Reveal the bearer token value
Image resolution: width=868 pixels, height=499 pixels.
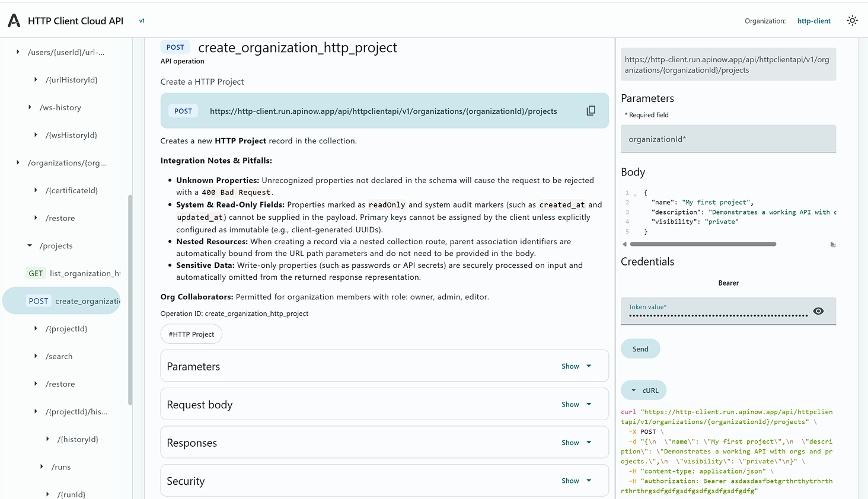click(x=818, y=311)
